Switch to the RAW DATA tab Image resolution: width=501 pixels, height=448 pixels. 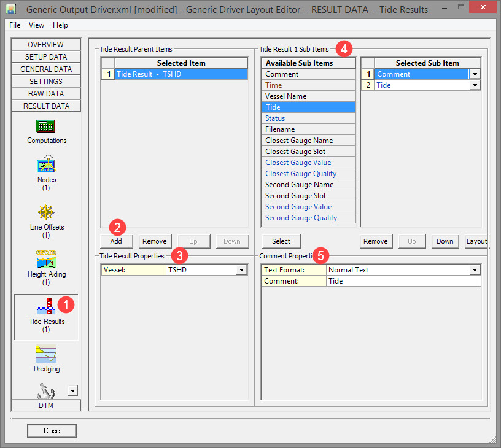46,94
